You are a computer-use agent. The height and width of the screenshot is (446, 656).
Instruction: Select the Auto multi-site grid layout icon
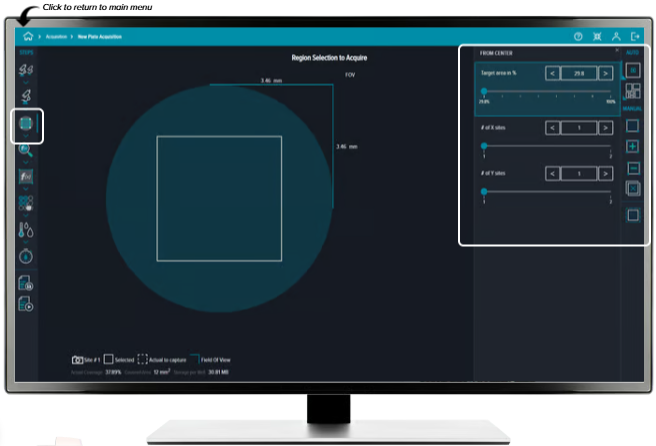tap(633, 91)
